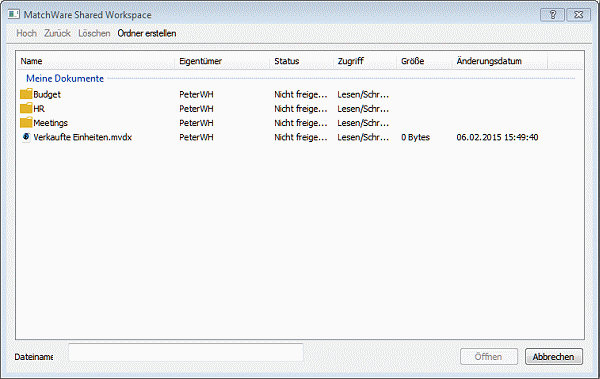Select the Verkaufte Einheiten.mvdx file name
This screenshot has height=379, width=600.
pos(83,137)
